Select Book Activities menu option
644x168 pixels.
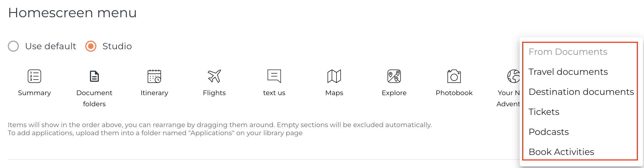tap(561, 152)
